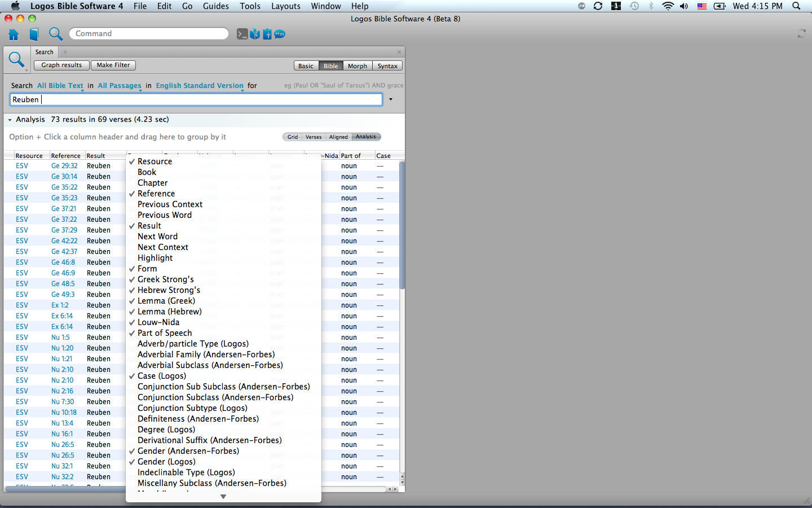Open the Layouts menu
Screen dimensions: 812x508
click(x=286, y=6)
